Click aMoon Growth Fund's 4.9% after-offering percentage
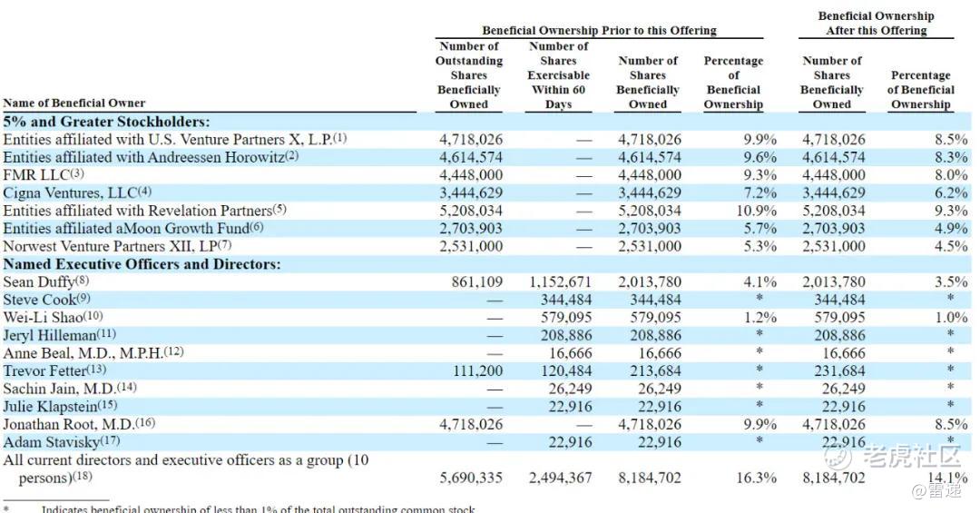 point(951,229)
